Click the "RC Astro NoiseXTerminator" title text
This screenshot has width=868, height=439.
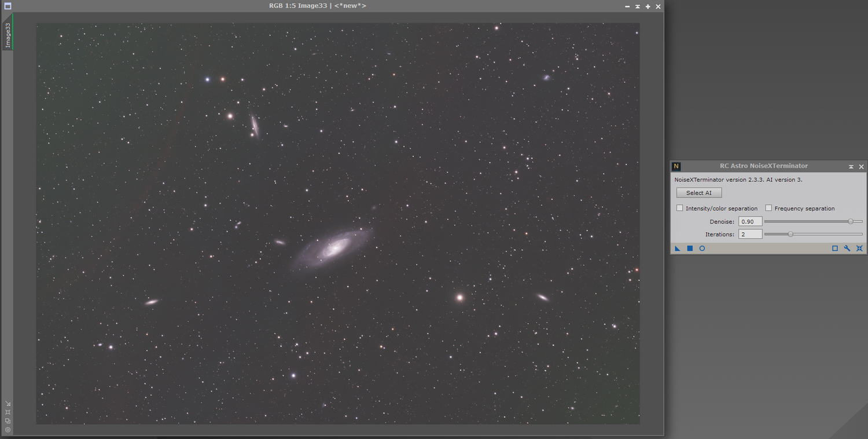(764, 166)
